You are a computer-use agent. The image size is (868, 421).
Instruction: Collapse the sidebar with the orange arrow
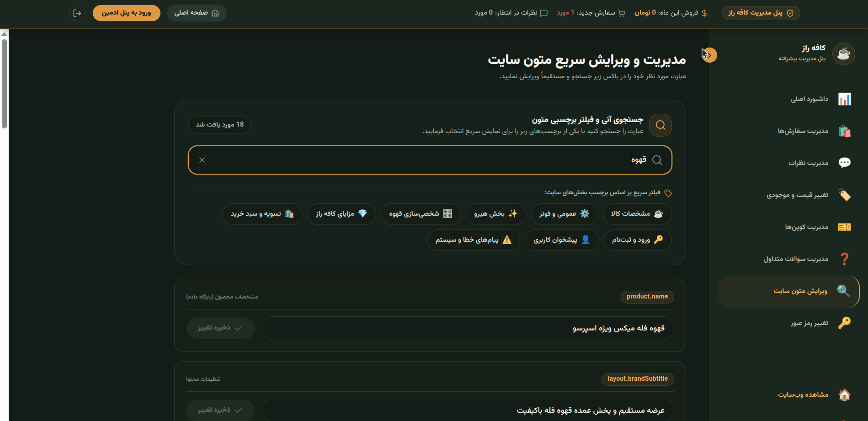[x=709, y=55]
